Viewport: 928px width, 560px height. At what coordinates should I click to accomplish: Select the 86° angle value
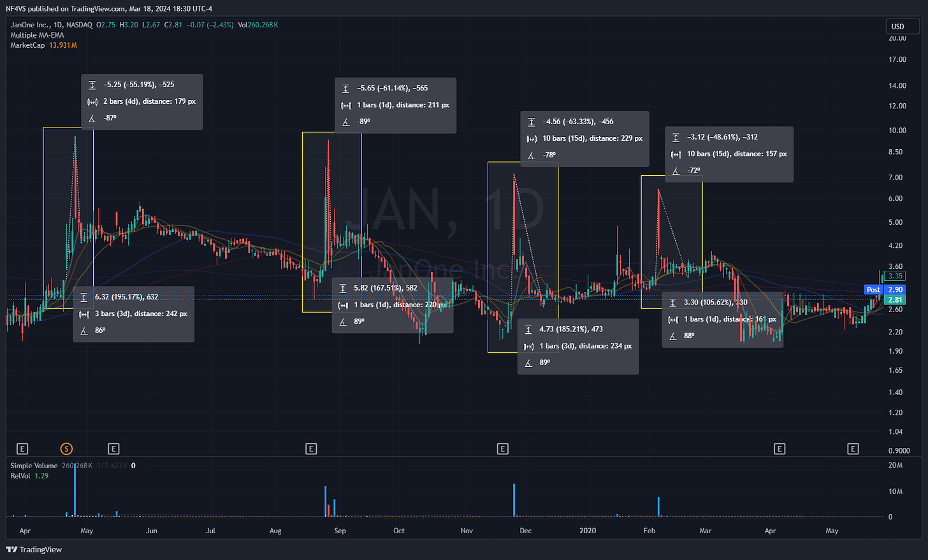click(x=100, y=330)
